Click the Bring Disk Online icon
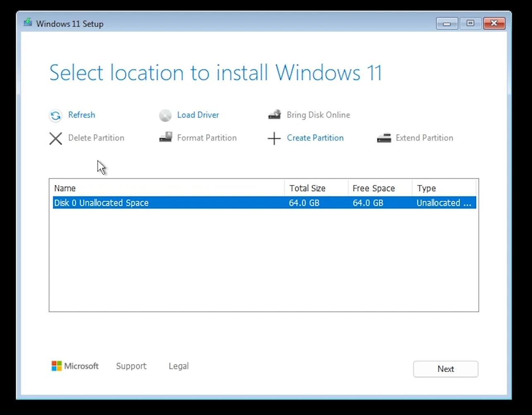 pos(274,115)
